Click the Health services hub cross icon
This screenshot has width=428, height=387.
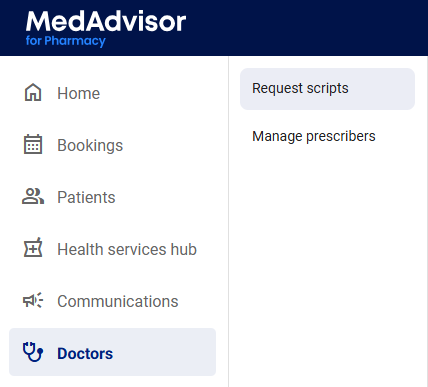tap(33, 248)
